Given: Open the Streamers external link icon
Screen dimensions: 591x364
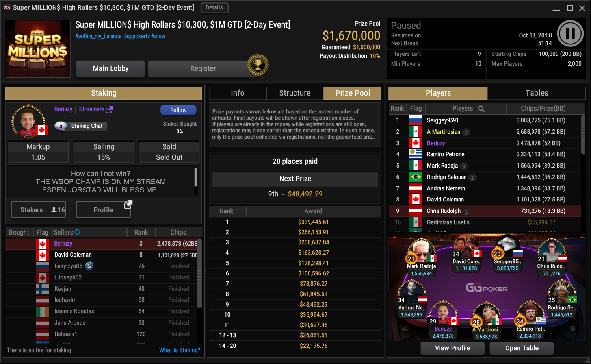Looking at the screenshot, I should pyautogui.click(x=110, y=109).
